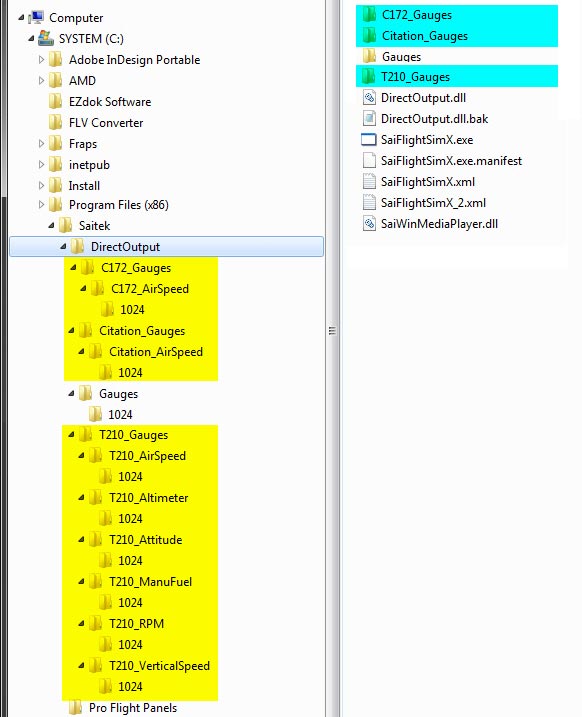
Task: Click the AMD folder icon
Action: [55, 80]
